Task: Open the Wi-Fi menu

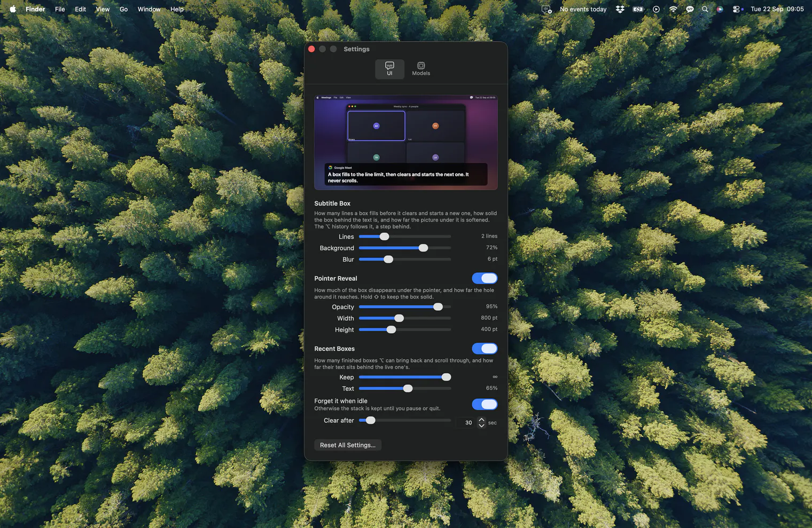Action: [x=673, y=9]
